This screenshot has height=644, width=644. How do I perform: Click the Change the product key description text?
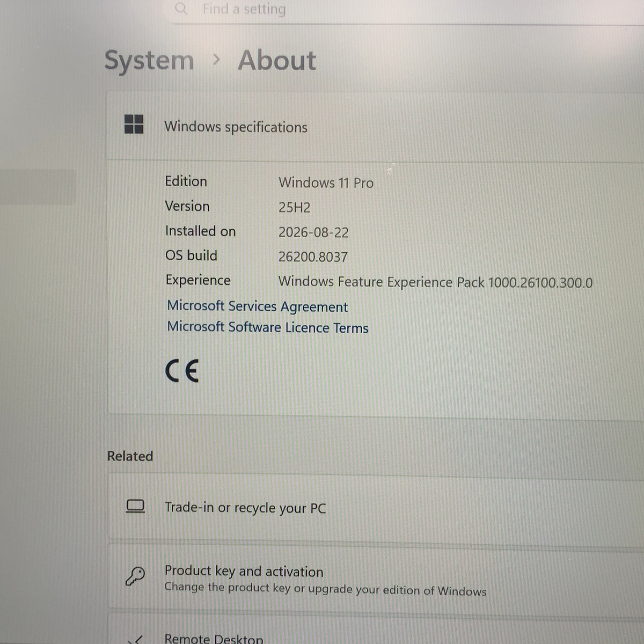(325, 589)
